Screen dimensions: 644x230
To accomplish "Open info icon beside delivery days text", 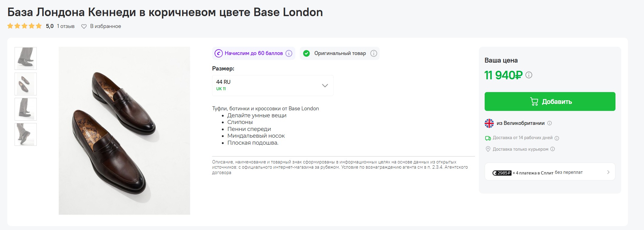I will [x=557, y=138].
